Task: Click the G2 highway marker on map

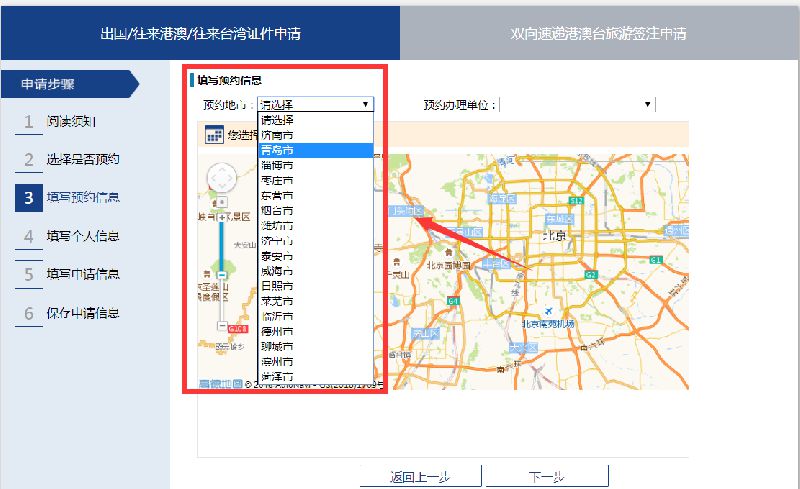Action: [590, 273]
